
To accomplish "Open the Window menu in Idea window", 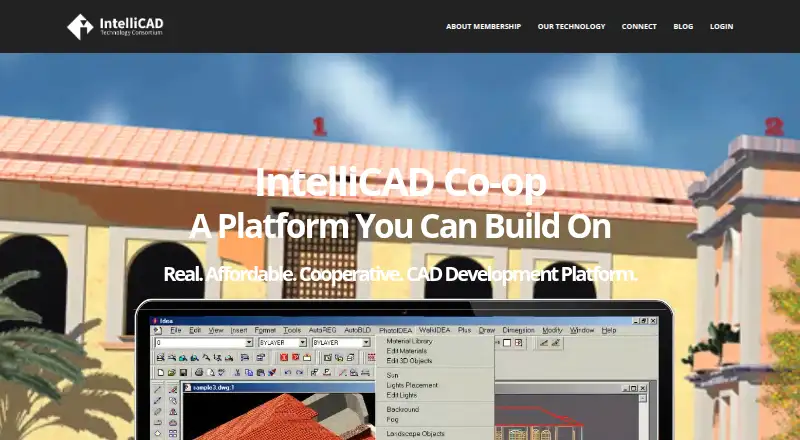I will [x=582, y=330].
